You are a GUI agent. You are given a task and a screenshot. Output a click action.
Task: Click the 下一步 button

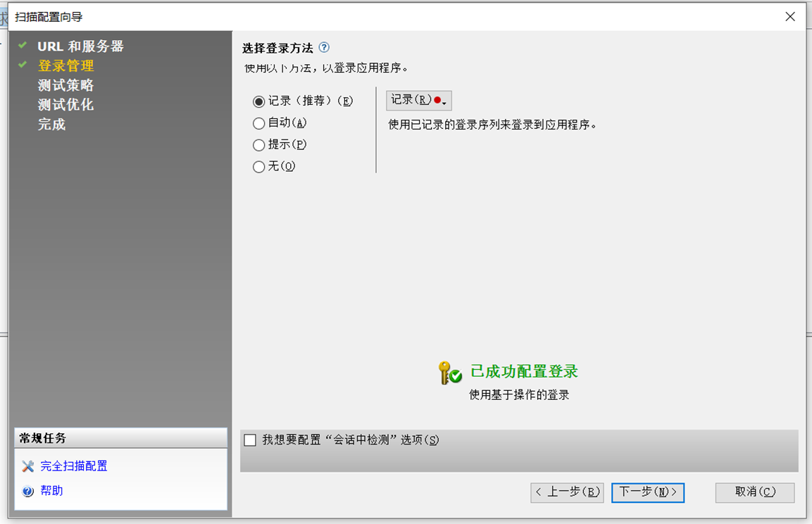click(x=647, y=492)
